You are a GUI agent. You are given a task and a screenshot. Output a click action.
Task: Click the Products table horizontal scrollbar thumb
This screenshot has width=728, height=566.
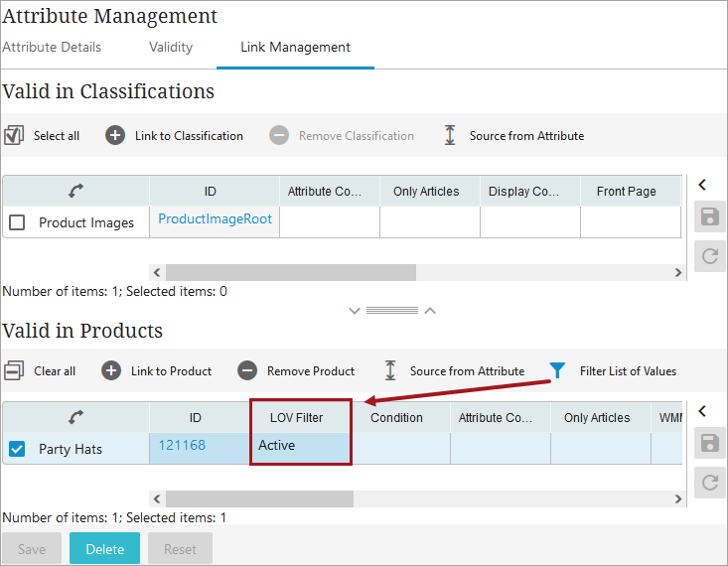coord(259,499)
